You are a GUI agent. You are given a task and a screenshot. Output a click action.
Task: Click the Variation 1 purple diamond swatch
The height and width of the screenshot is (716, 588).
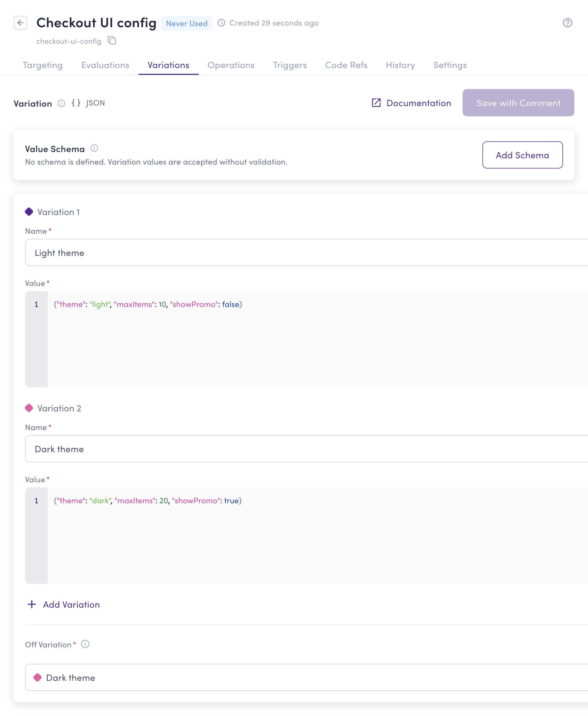coord(29,212)
